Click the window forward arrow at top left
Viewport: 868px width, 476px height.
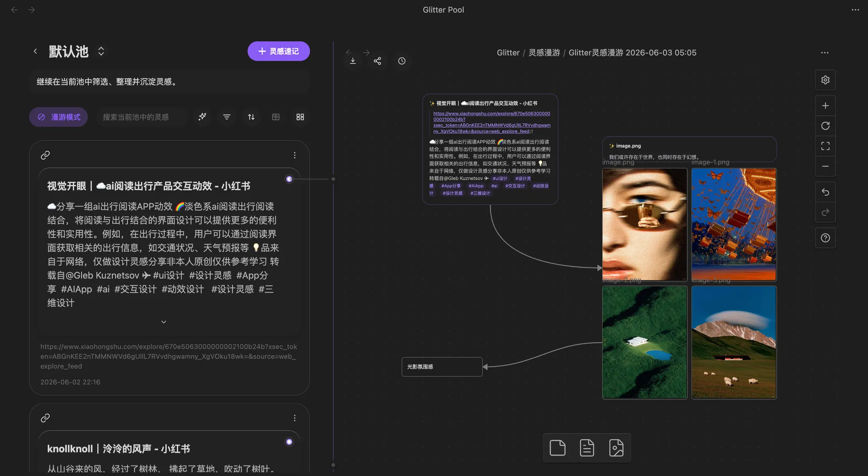32,10
